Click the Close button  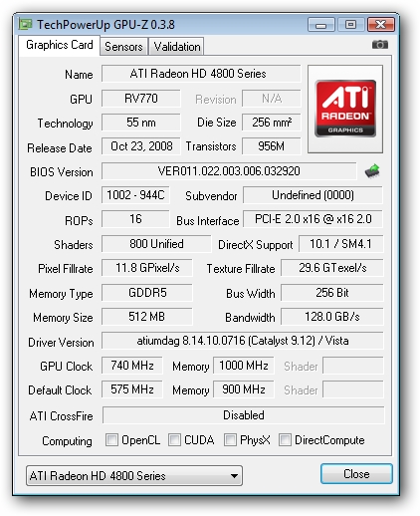(356, 474)
